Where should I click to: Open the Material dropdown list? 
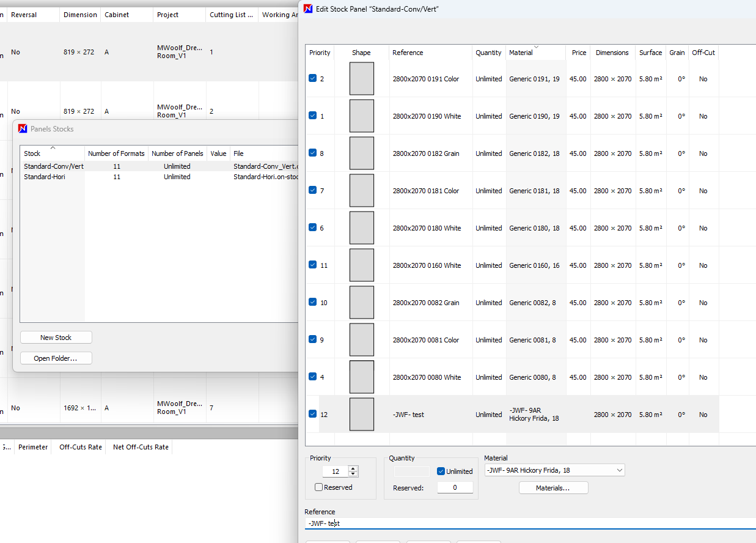620,470
